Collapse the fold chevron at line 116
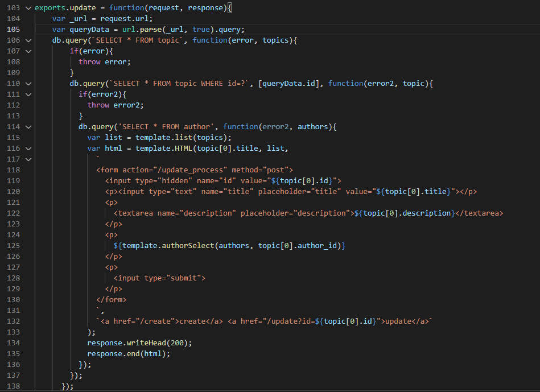Viewport: 540px width, 392px height. pyautogui.click(x=28, y=148)
